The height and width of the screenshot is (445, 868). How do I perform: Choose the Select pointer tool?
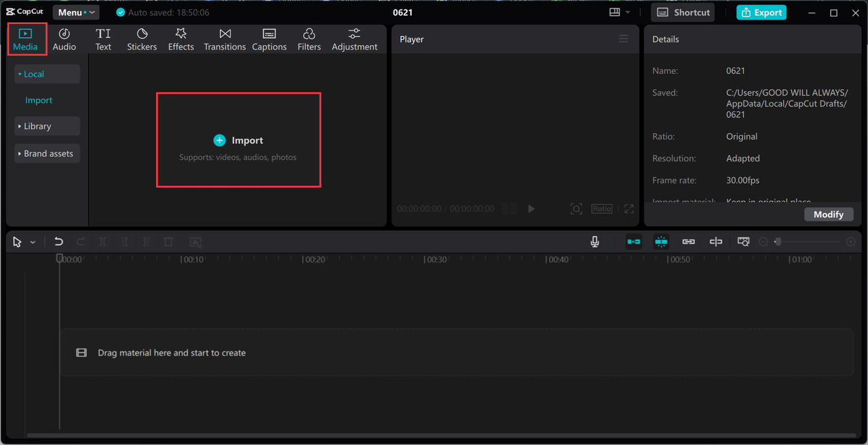(17, 242)
